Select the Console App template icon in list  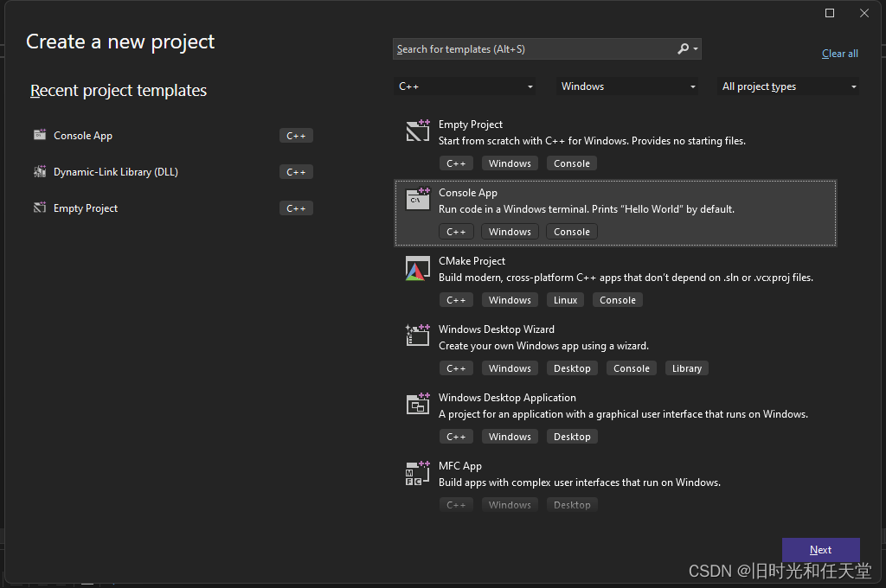tap(418, 199)
